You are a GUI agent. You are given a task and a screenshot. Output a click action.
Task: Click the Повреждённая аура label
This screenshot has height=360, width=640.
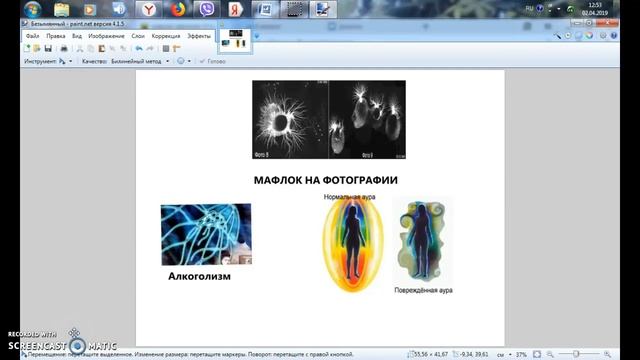(423, 290)
